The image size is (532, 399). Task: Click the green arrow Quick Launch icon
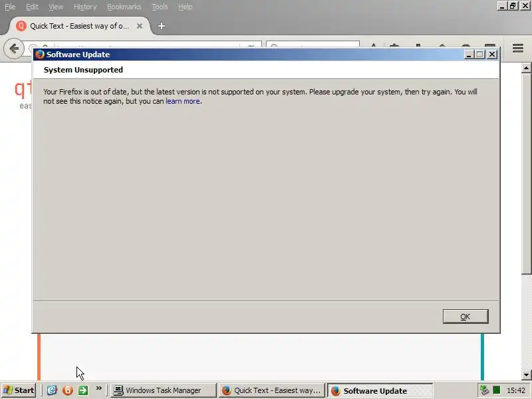83,390
